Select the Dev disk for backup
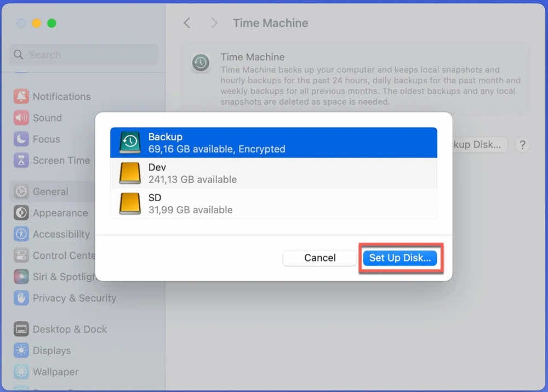The height and width of the screenshot is (392, 548). click(274, 173)
